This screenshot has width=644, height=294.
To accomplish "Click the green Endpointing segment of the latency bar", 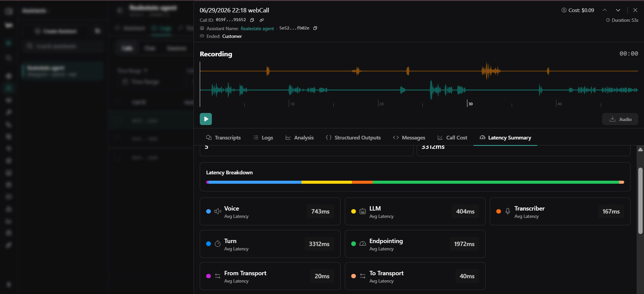I will click(496, 182).
